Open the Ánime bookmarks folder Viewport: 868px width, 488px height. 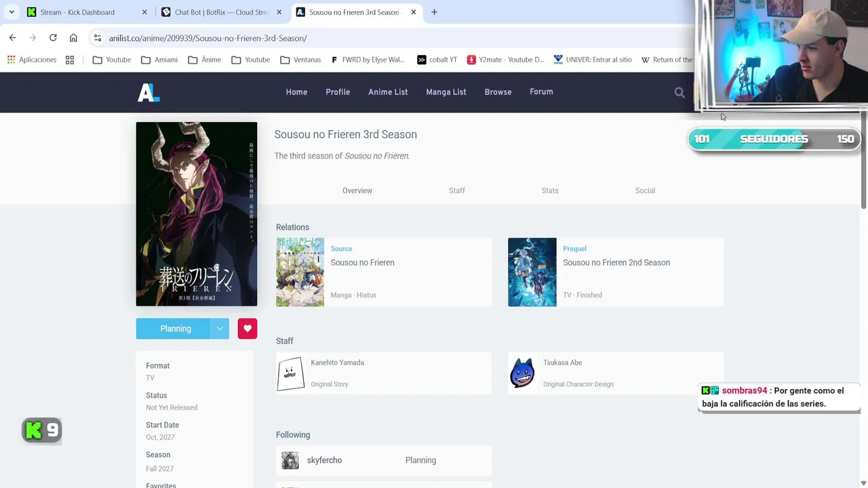pyautogui.click(x=205, y=60)
